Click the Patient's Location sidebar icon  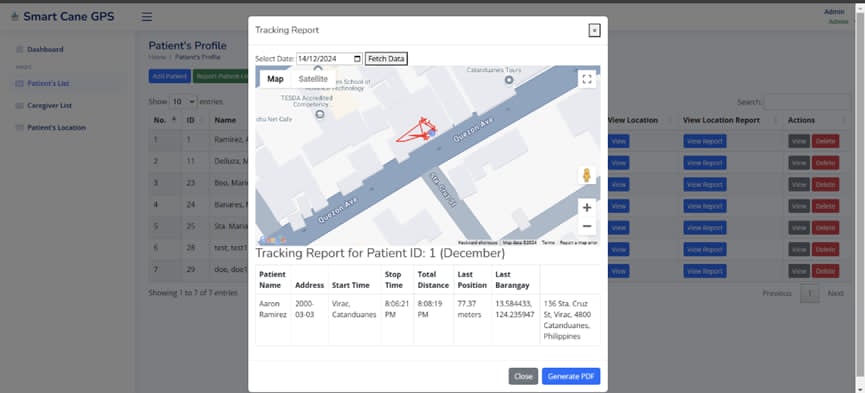(x=20, y=128)
